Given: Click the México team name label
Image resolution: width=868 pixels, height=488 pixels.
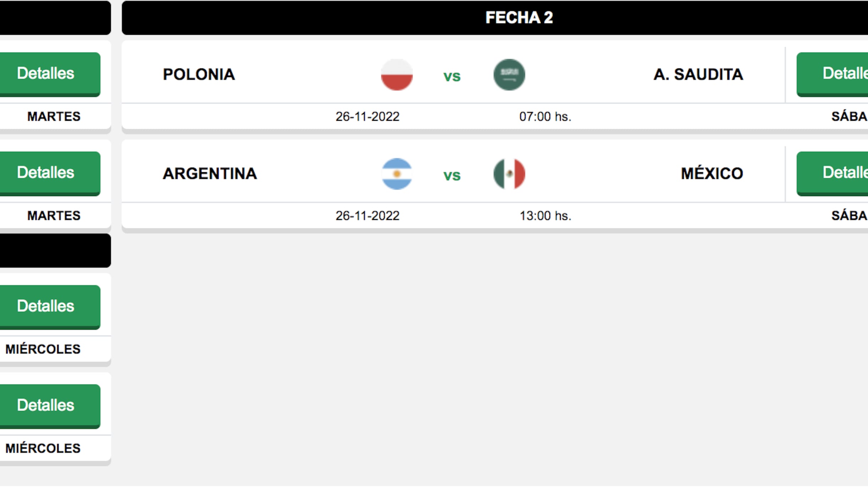Looking at the screenshot, I should point(711,173).
